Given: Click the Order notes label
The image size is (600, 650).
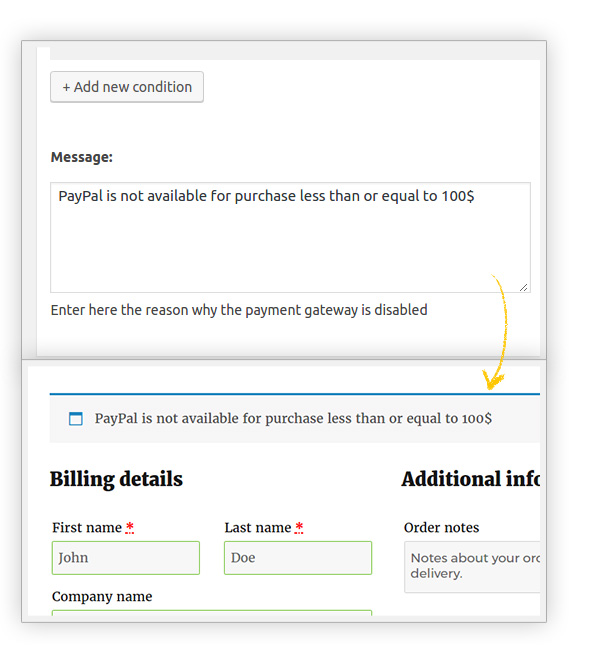Looking at the screenshot, I should pyautogui.click(x=442, y=527).
